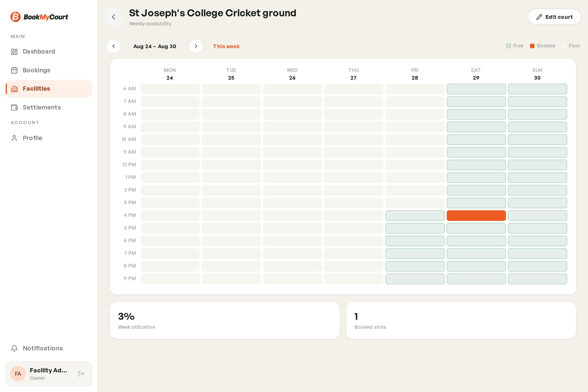
Task: Jump to This week link
Action: click(226, 46)
